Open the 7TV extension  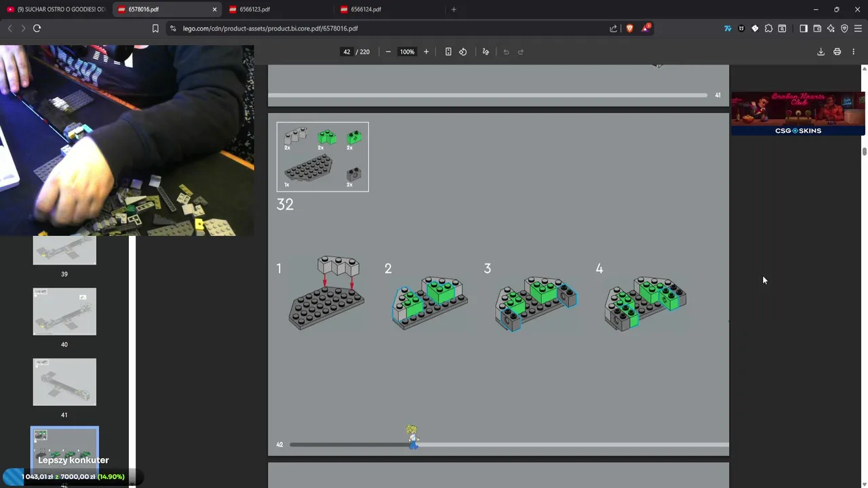pos(728,28)
